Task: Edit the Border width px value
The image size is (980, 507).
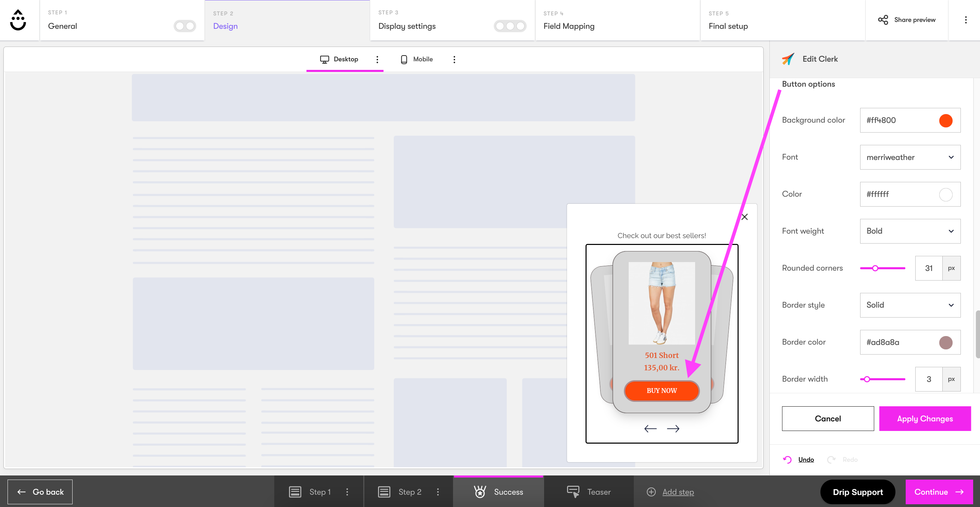Action: tap(929, 379)
